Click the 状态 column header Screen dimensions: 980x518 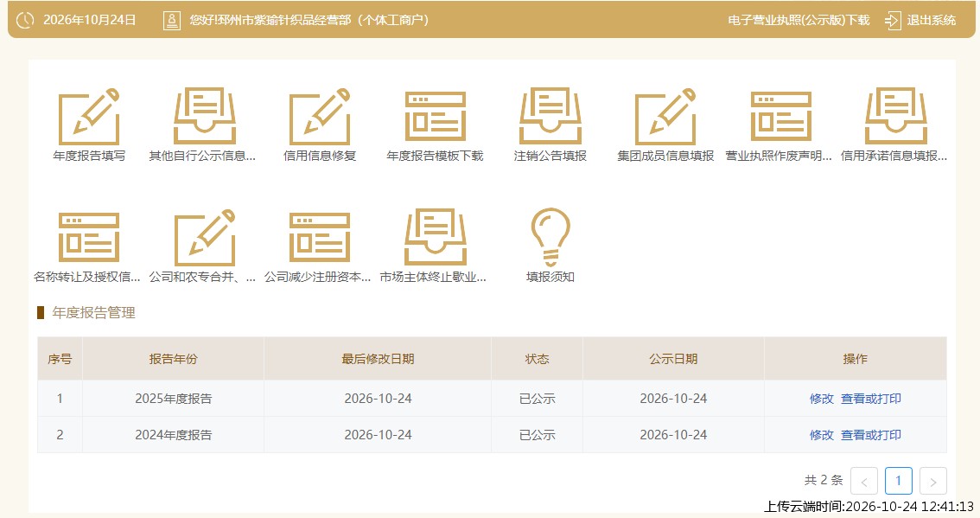tap(537, 359)
